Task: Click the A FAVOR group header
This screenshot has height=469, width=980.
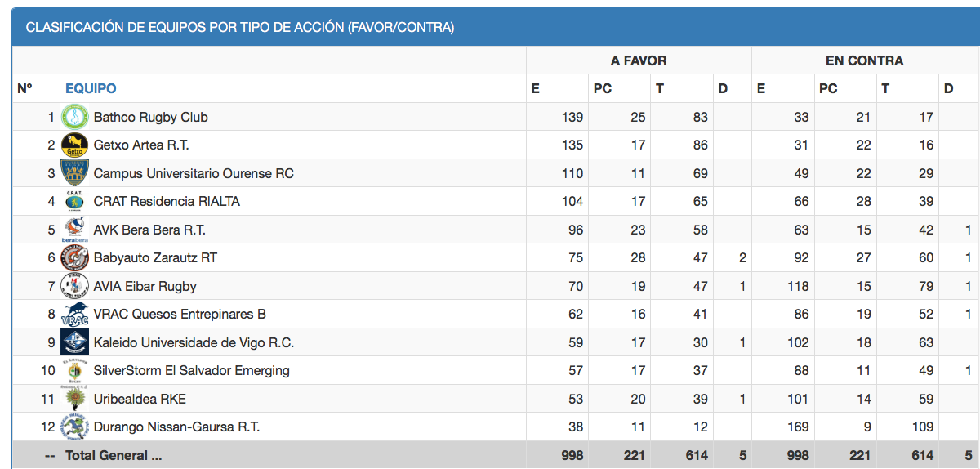Action: click(638, 60)
